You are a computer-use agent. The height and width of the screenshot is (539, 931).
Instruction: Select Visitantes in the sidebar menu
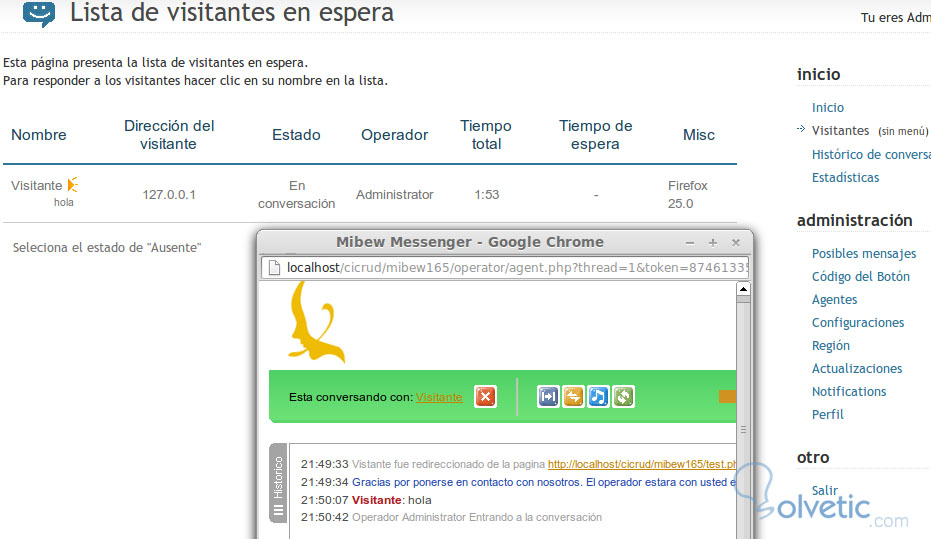[840, 131]
